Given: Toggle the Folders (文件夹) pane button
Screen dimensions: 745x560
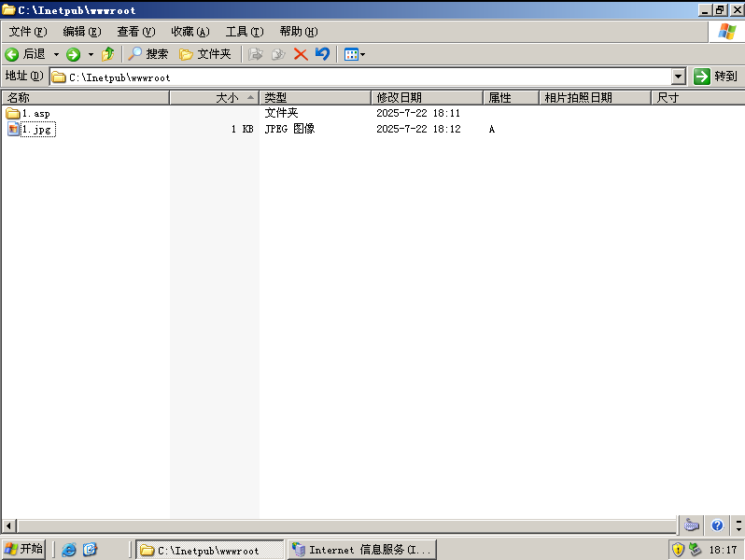Looking at the screenshot, I should coord(205,54).
